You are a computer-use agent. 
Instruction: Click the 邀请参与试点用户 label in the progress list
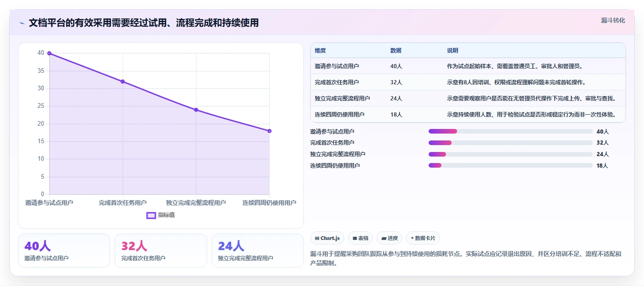[x=332, y=131]
